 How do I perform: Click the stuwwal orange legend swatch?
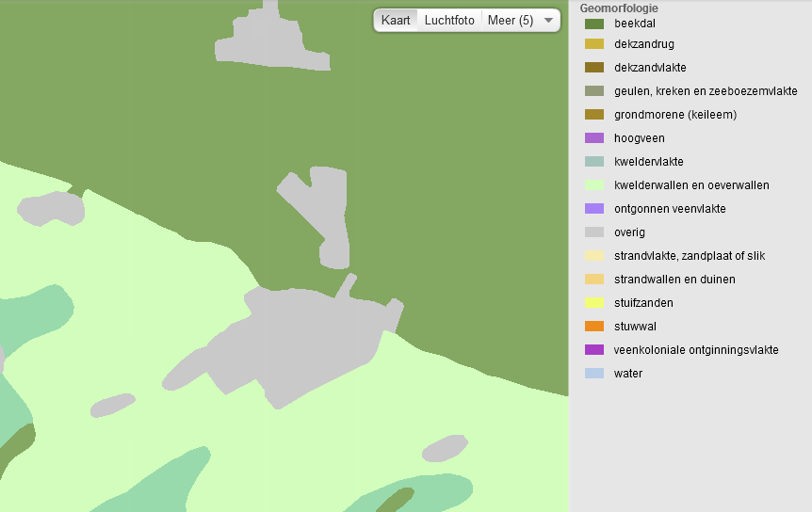tap(593, 327)
